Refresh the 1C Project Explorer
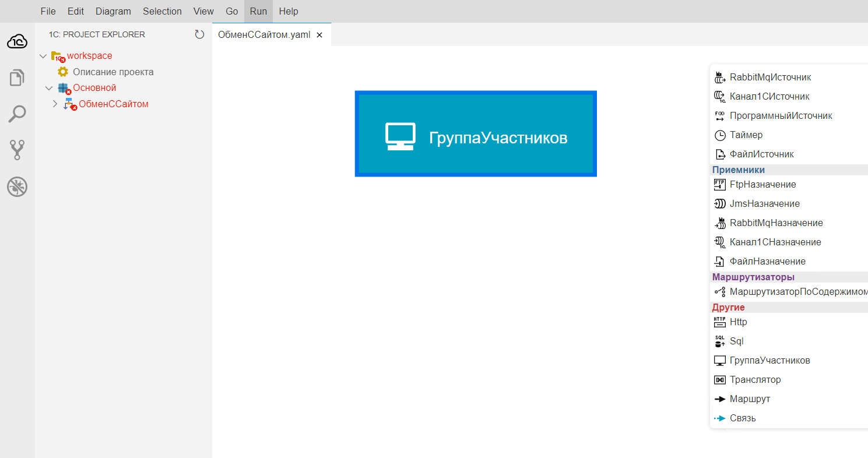The width and height of the screenshot is (868, 458). [199, 34]
